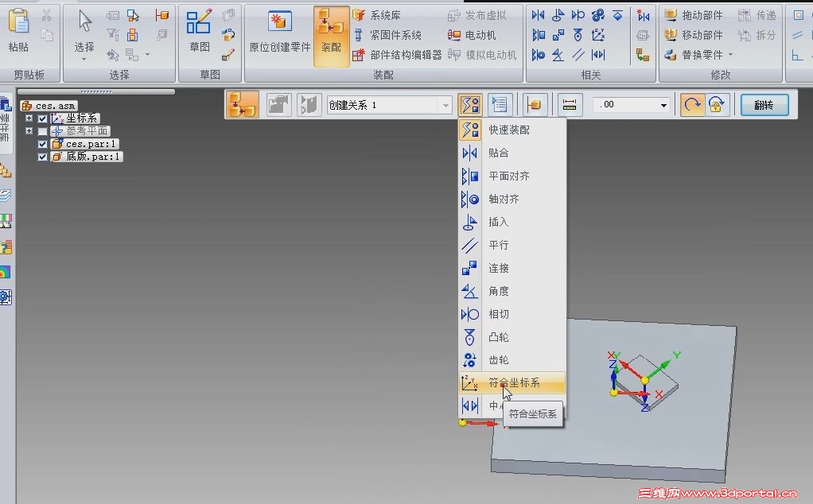
Task: Expand the 坐标系 tree node
Action: 29,118
